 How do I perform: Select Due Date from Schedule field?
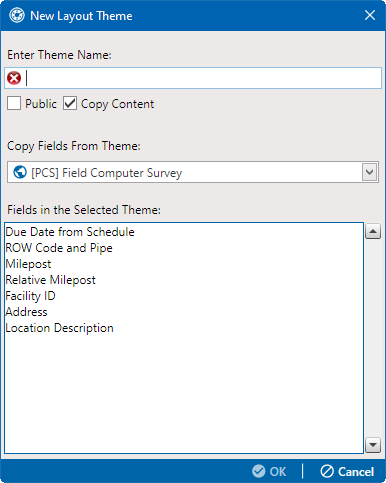click(x=70, y=232)
